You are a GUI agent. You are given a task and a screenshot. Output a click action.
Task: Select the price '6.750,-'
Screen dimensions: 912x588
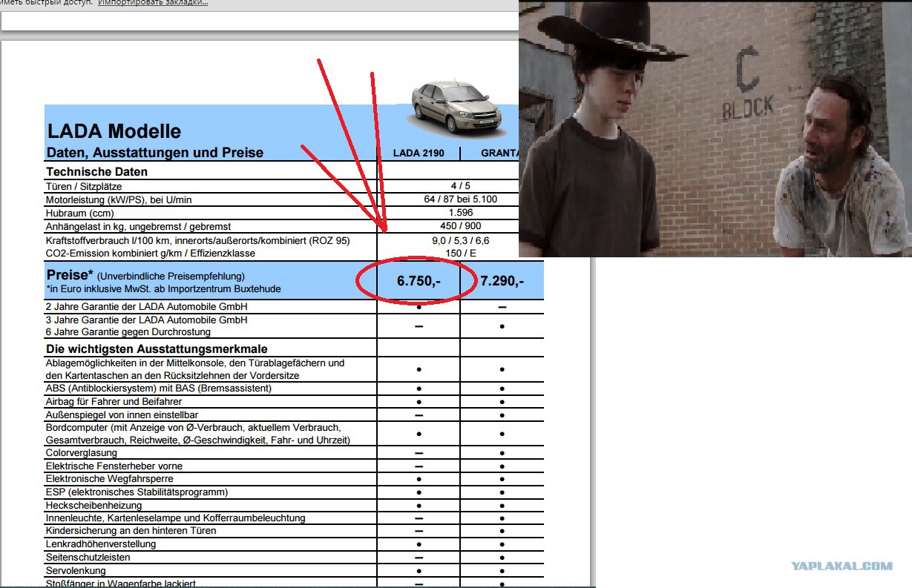coord(419,282)
